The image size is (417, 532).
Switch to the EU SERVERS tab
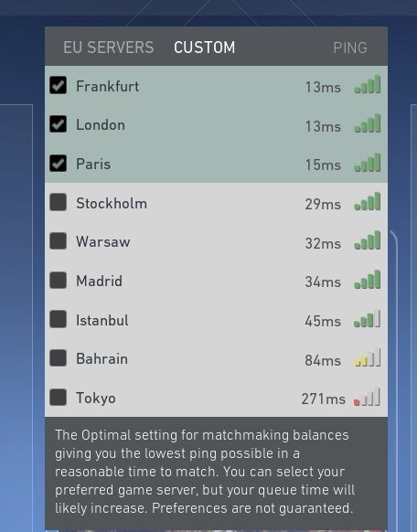pyautogui.click(x=109, y=48)
